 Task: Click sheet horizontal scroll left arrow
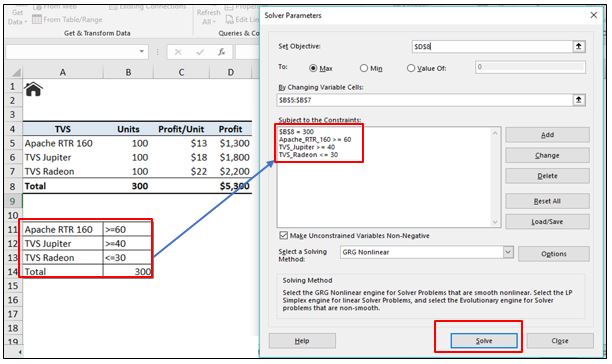tap(20, 352)
